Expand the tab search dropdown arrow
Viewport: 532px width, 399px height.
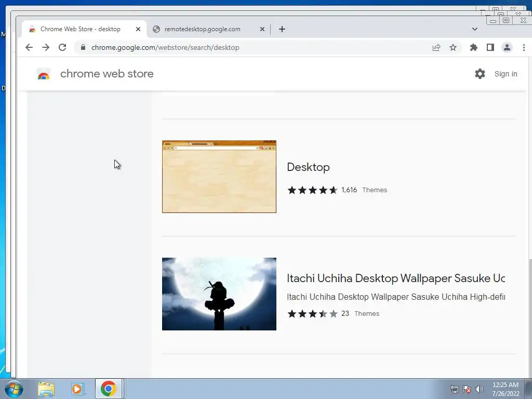click(x=475, y=29)
